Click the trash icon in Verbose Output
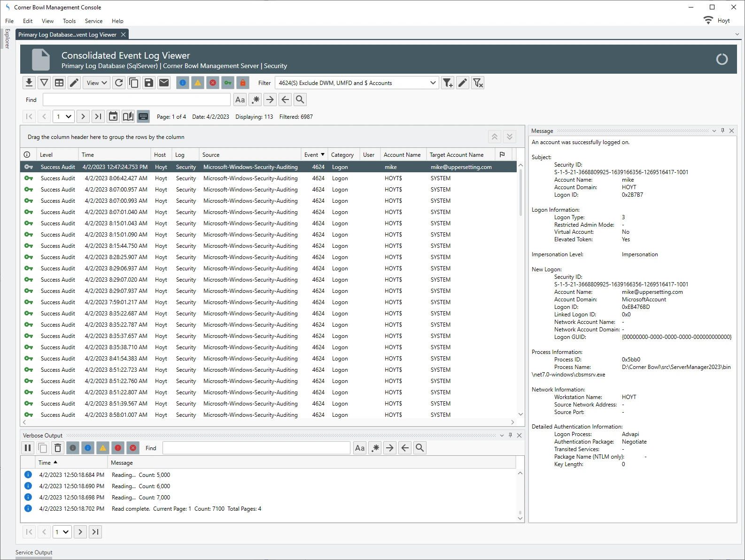The image size is (745, 560). coord(58,448)
